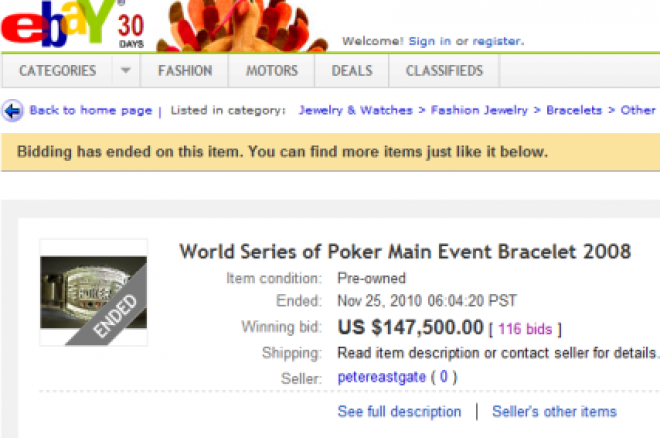Click the register link
660x438 pixels.
(497, 41)
